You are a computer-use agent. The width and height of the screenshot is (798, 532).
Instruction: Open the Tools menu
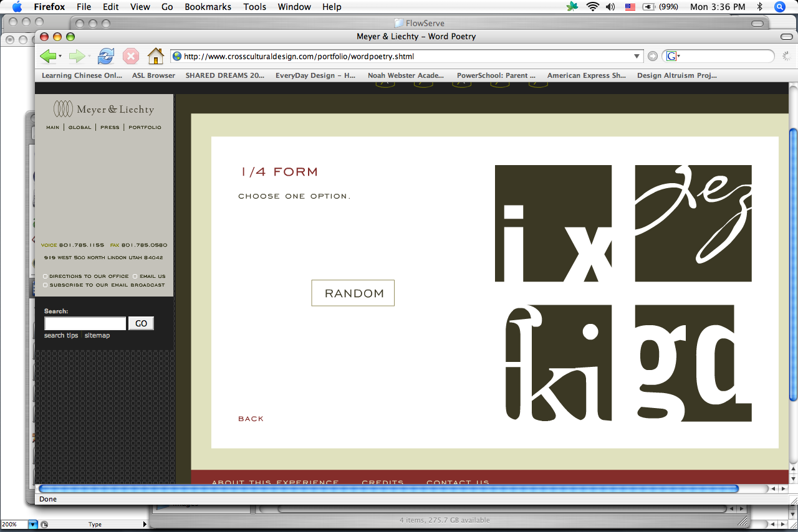pos(254,7)
